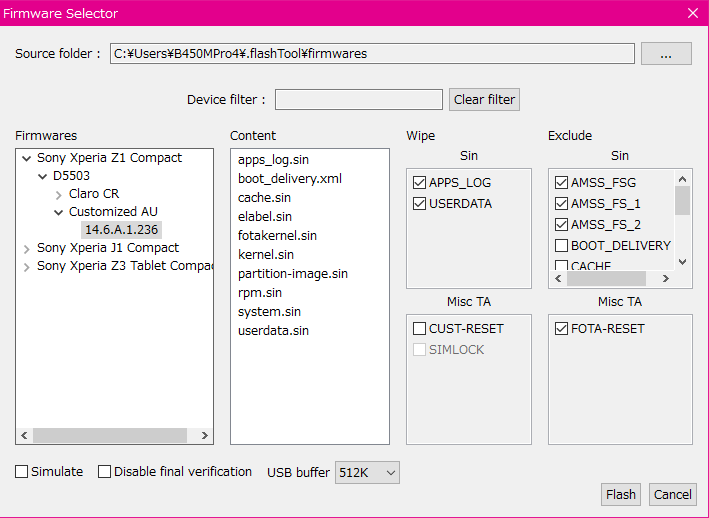Image resolution: width=709 pixels, height=518 pixels.
Task: Click Exclude horizontal scrollbar thumb
Action: click(x=606, y=278)
